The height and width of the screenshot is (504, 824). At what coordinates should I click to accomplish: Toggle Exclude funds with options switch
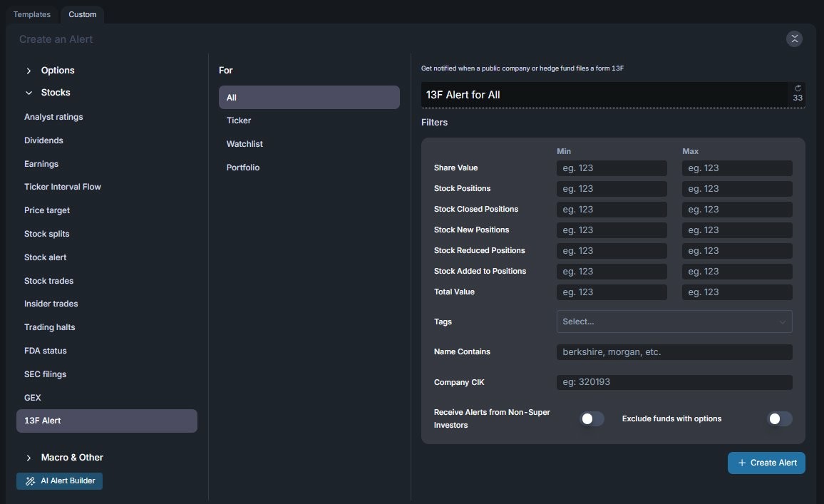(779, 419)
